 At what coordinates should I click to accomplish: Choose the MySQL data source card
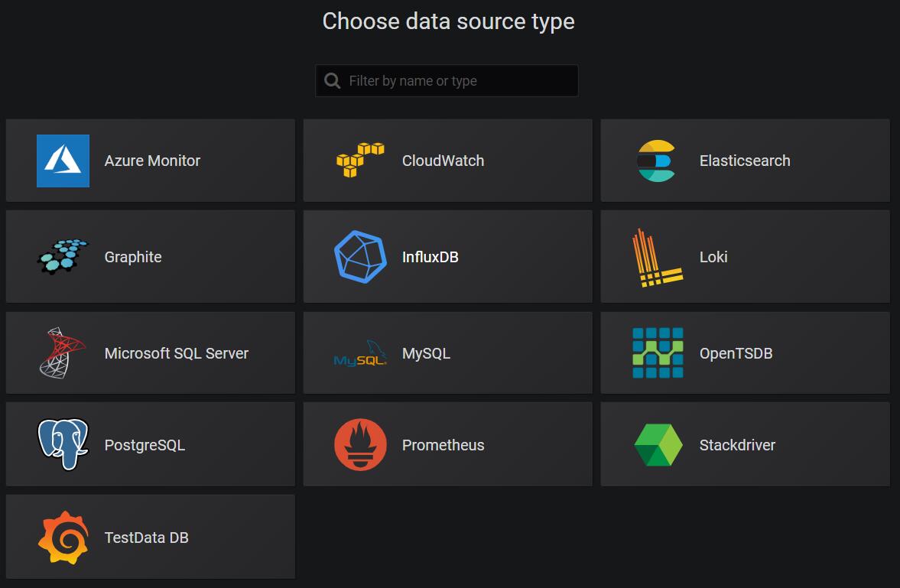[447, 352]
